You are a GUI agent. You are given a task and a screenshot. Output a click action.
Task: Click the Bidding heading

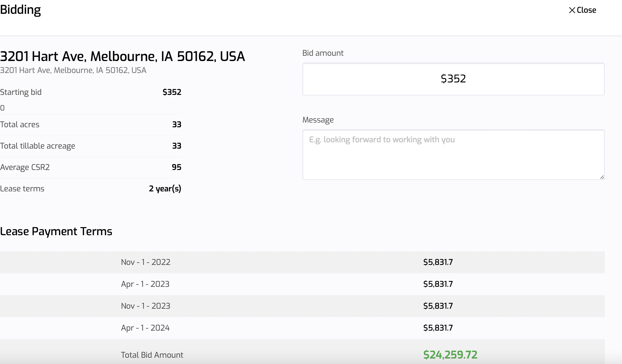pyautogui.click(x=20, y=10)
